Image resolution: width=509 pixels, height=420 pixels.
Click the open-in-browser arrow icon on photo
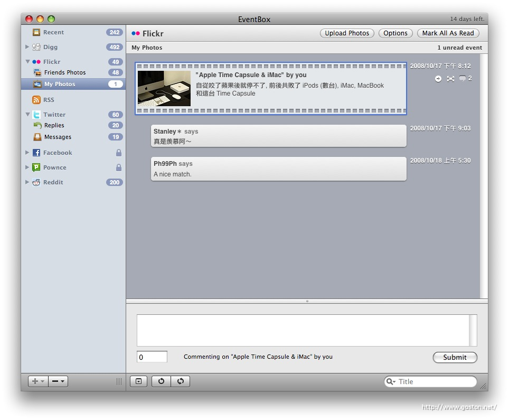pos(438,79)
